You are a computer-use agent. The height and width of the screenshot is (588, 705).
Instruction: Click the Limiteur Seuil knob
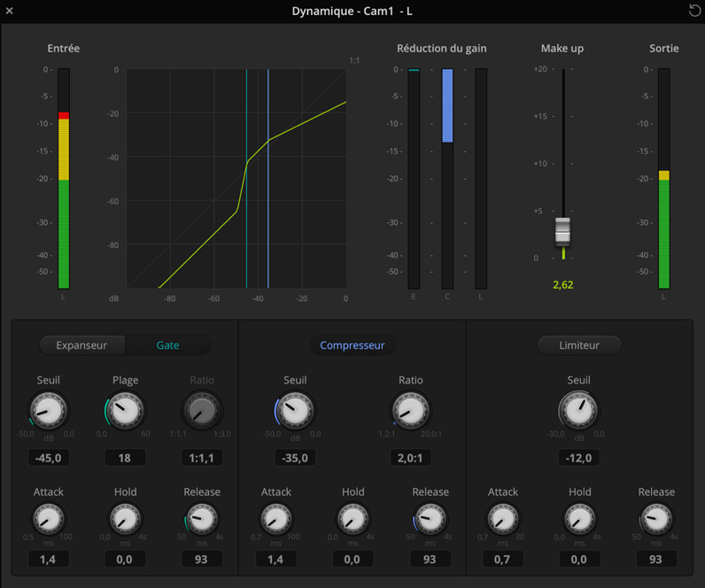579,411
